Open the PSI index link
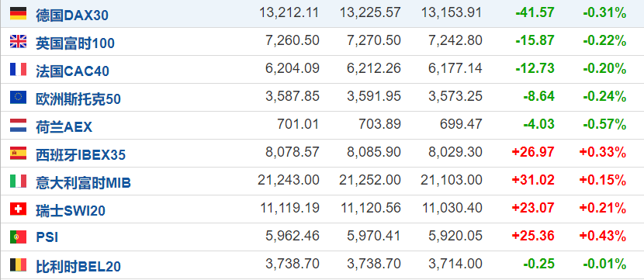Image resolution: width=644 pixels, height=280 pixels. coord(47,237)
